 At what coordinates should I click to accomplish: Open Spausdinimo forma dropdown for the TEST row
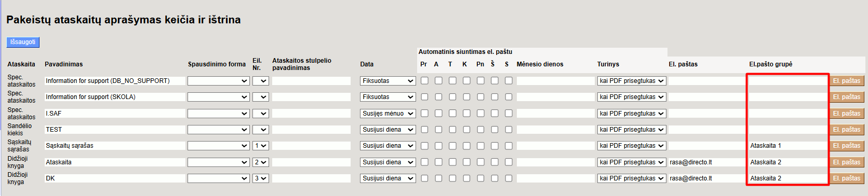point(218,130)
